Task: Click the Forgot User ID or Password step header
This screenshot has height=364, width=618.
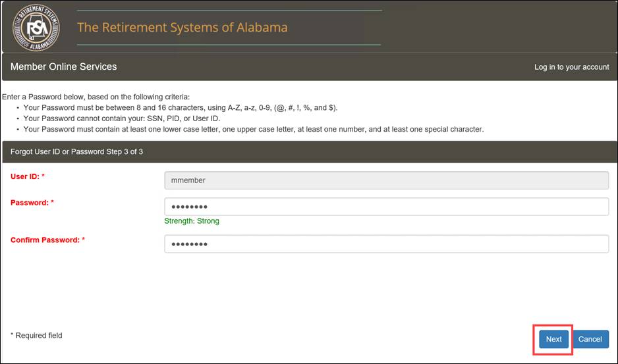Action: (76, 151)
